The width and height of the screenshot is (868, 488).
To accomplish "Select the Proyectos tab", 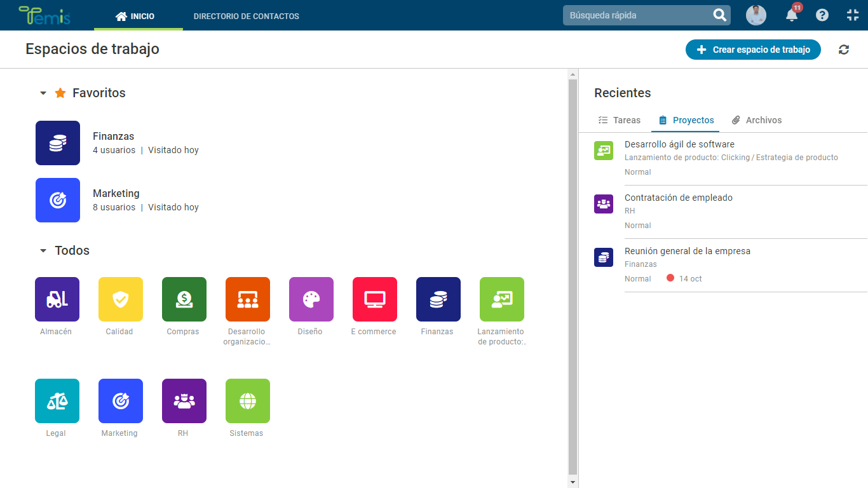I will point(686,120).
